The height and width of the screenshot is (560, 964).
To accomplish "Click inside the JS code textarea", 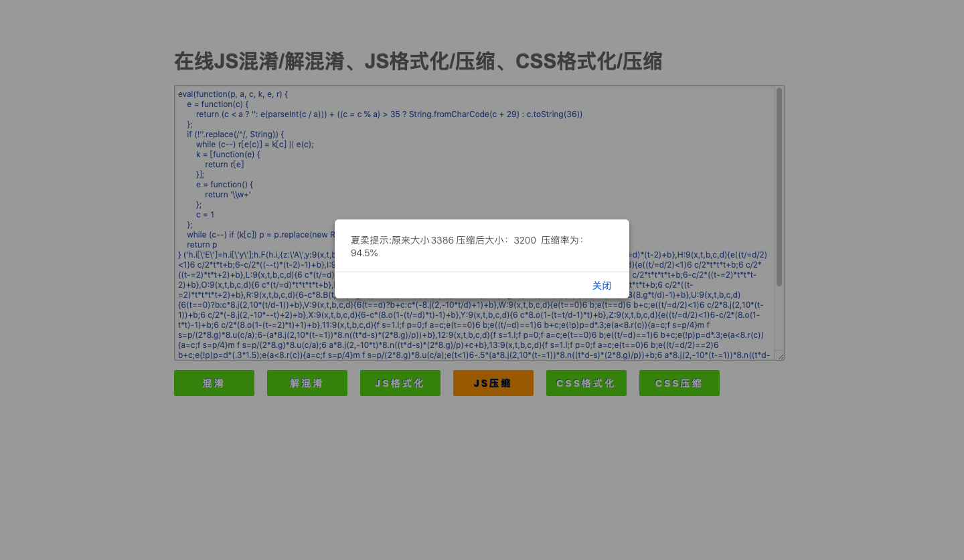I will (479, 223).
